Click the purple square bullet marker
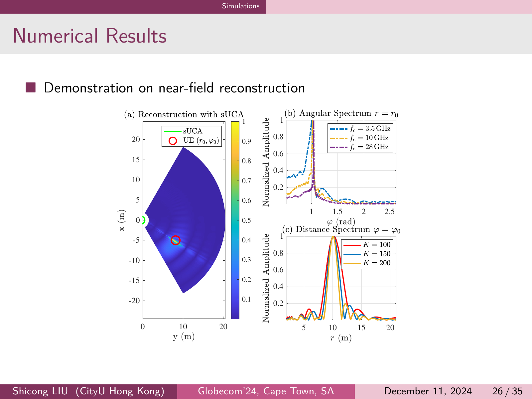The image size is (532, 399). 31,87
